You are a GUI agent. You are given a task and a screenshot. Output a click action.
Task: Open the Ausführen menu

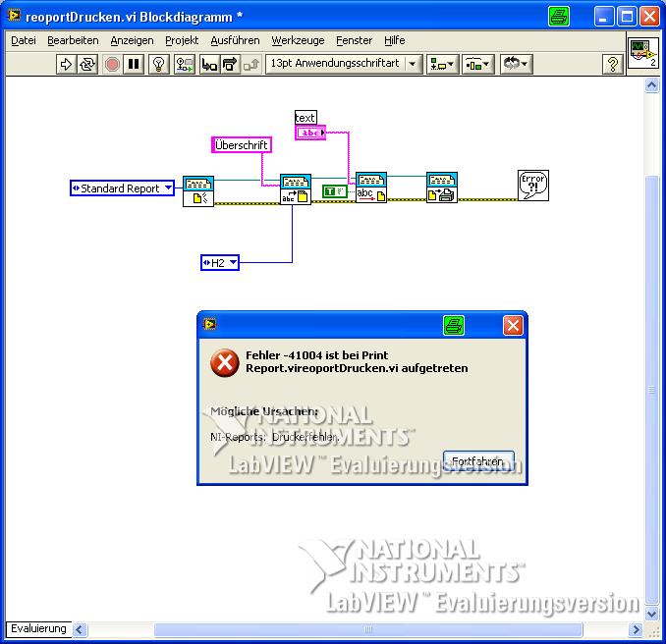tap(236, 41)
